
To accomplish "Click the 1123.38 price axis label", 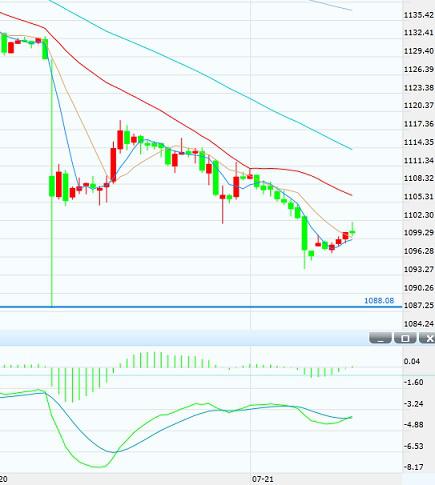I will coord(419,88).
